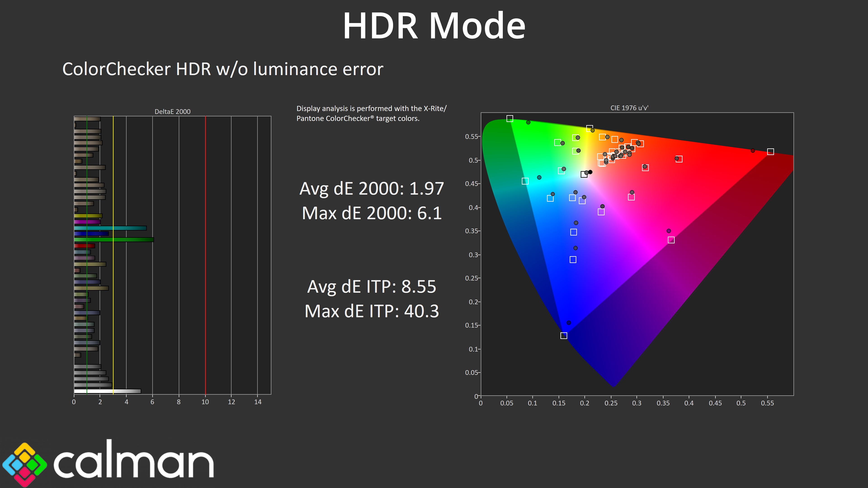
Task: Click the DeltaE 2000 chart title
Action: pyautogui.click(x=172, y=111)
